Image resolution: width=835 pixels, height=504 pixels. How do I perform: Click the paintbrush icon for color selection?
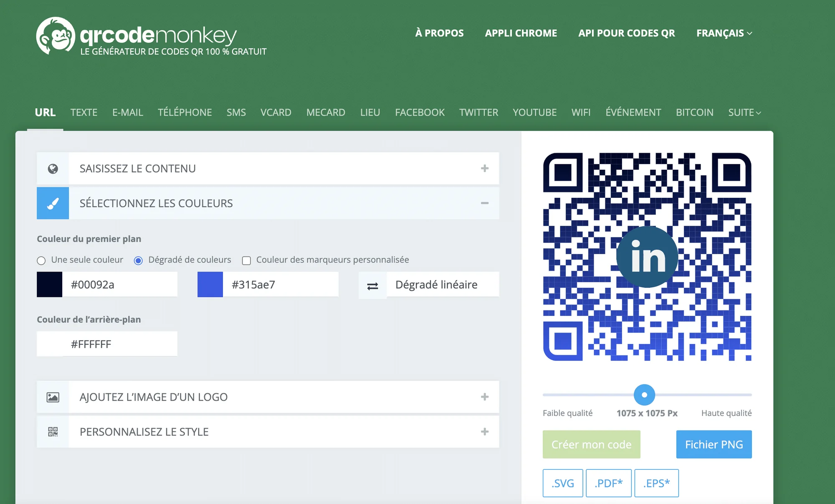point(53,203)
